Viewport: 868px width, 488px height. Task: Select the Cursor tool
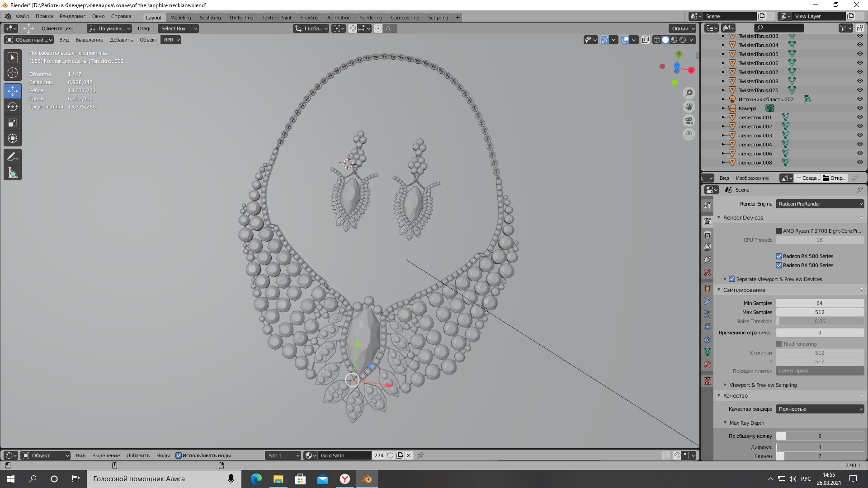(13, 73)
